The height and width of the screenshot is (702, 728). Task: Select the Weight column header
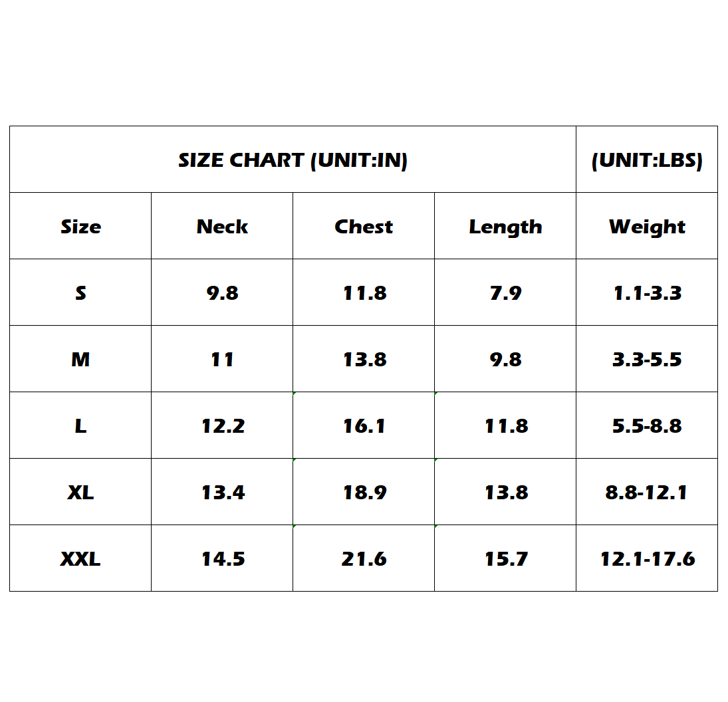(x=647, y=226)
